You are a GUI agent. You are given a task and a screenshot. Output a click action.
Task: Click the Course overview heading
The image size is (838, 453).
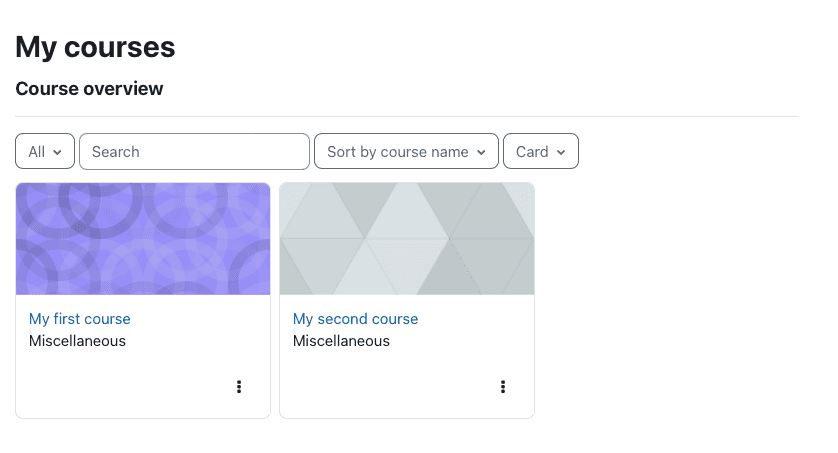[89, 89]
